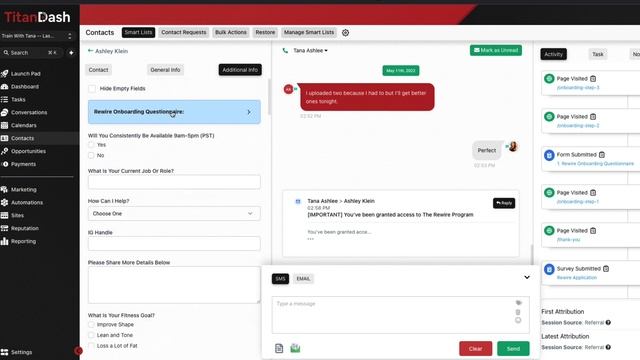Expand Rewire Onboarding Questionnaire section
The image size is (640, 360).
tap(174, 112)
